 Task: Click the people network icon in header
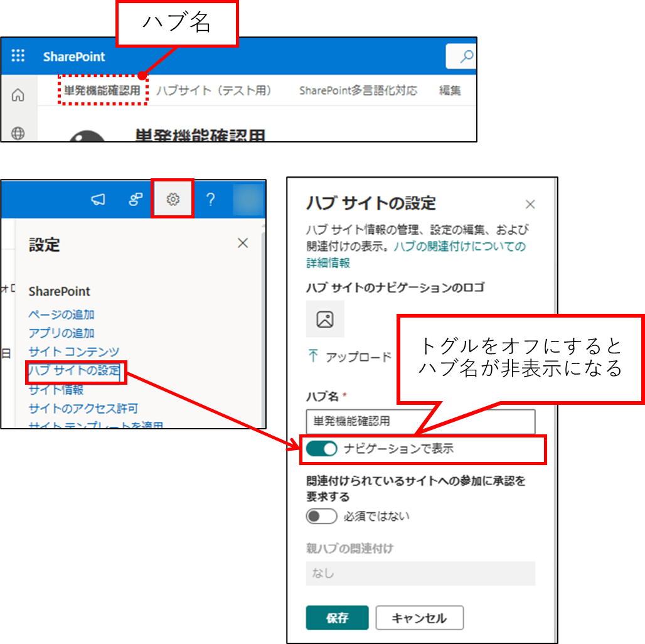tap(136, 200)
